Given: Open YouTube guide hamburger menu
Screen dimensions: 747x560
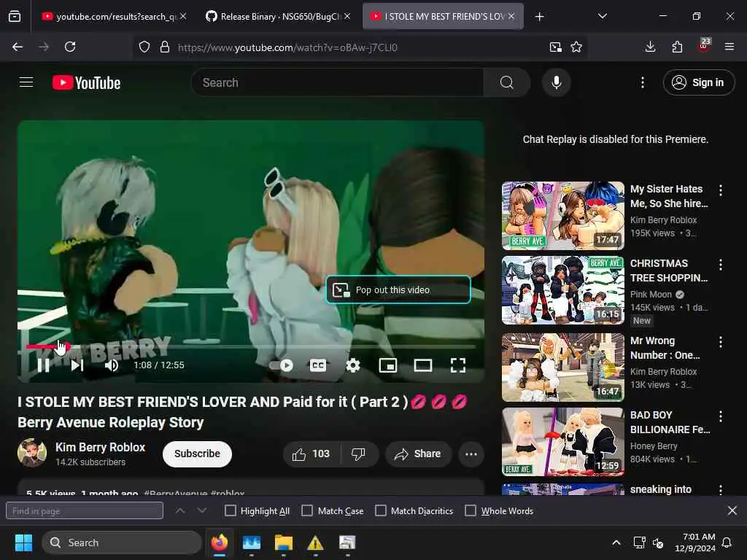Looking at the screenshot, I should tap(26, 82).
